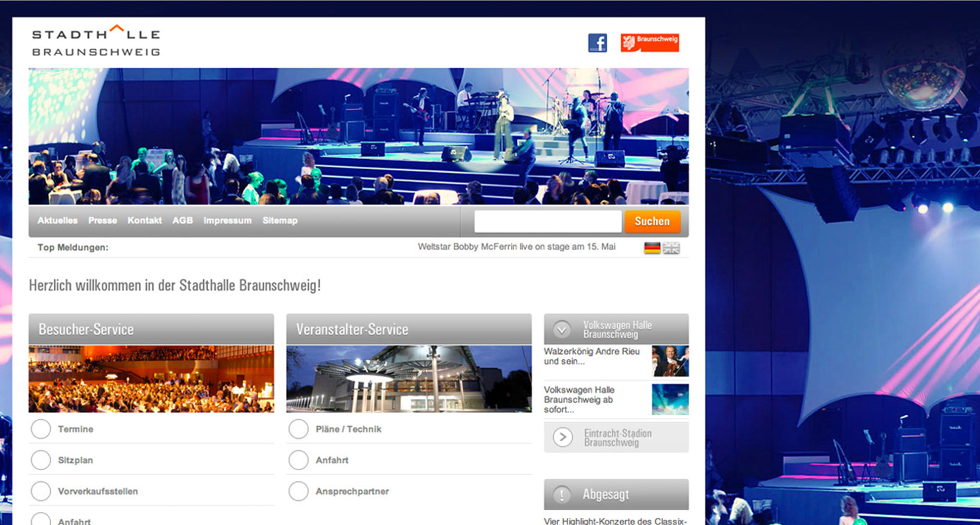Focus the search text field

click(x=548, y=222)
